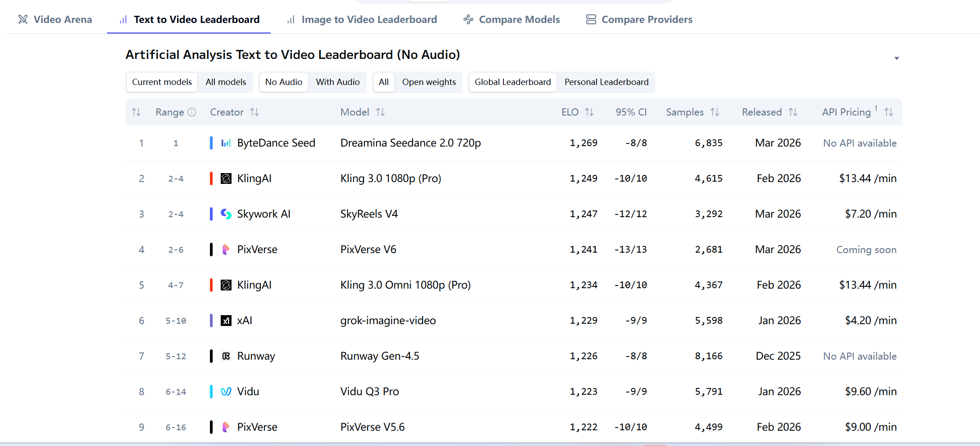Expand the leaderboard title dropdown arrow

(x=896, y=58)
